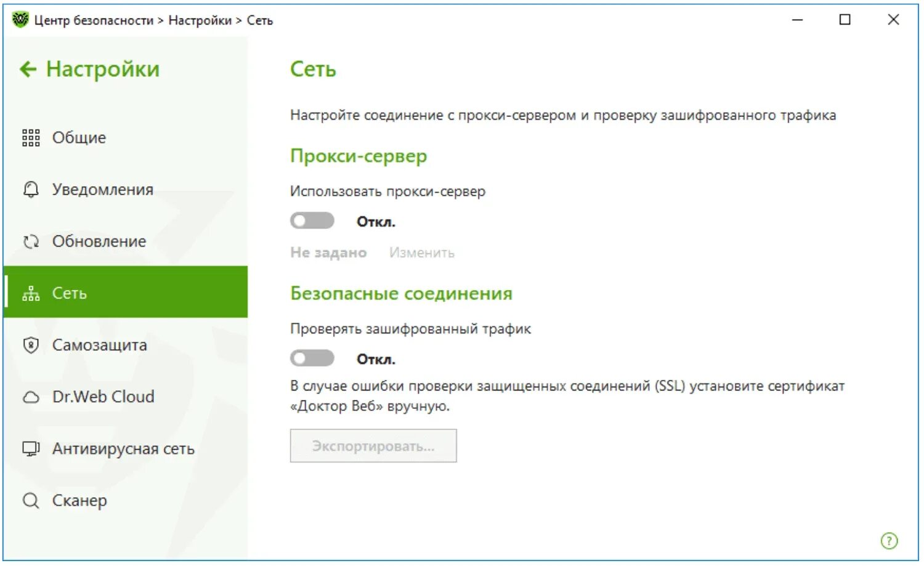Click the Обновление refresh arrows icon
This screenshot has width=924, height=566.
point(31,241)
